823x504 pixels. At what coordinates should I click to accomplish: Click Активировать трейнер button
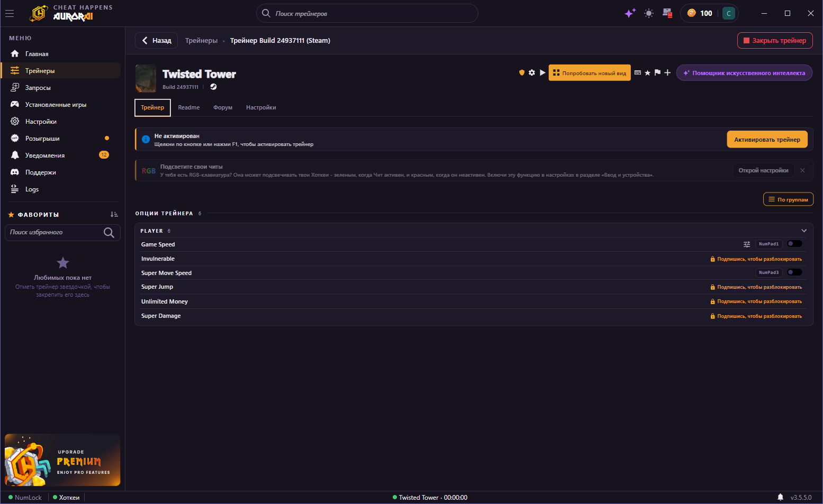click(767, 140)
